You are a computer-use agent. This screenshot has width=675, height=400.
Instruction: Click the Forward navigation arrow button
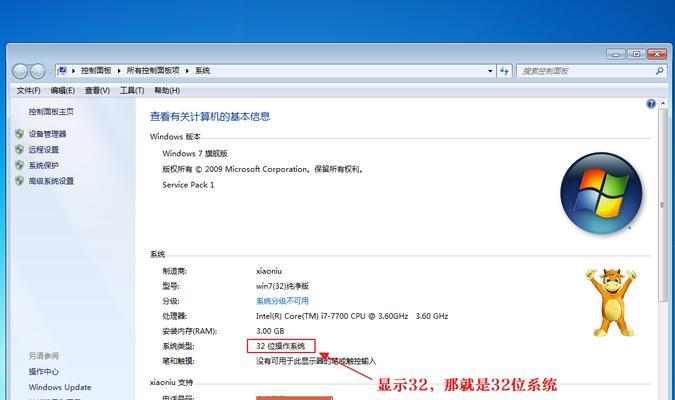tap(37, 71)
